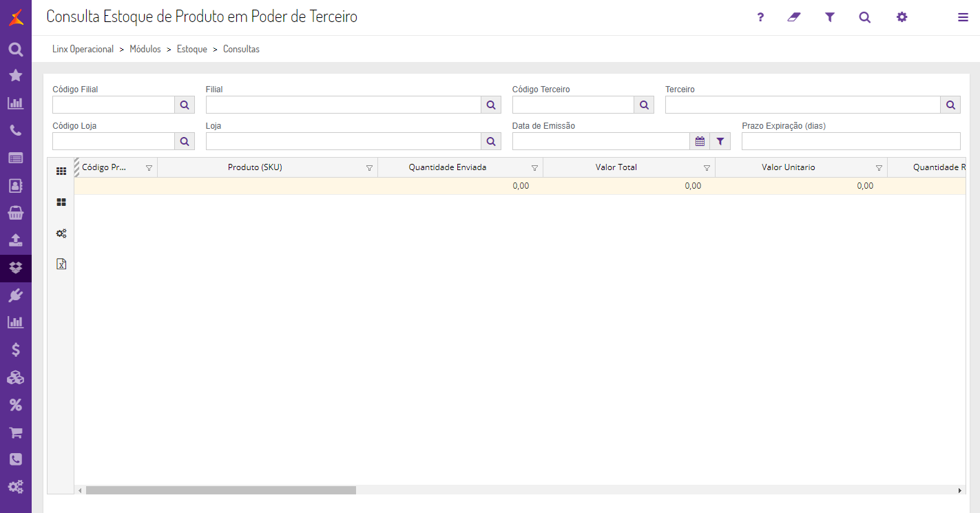This screenshot has height=513, width=980.
Task: Focus the Filial input field
Action: 344,105
